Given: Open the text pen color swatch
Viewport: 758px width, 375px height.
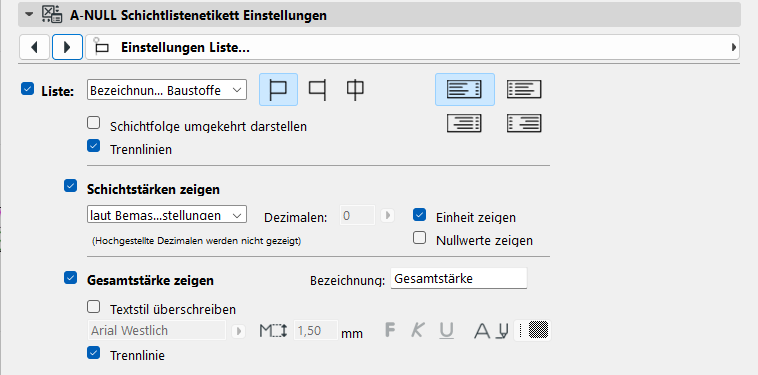Looking at the screenshot, I should [x=532, y=331].
